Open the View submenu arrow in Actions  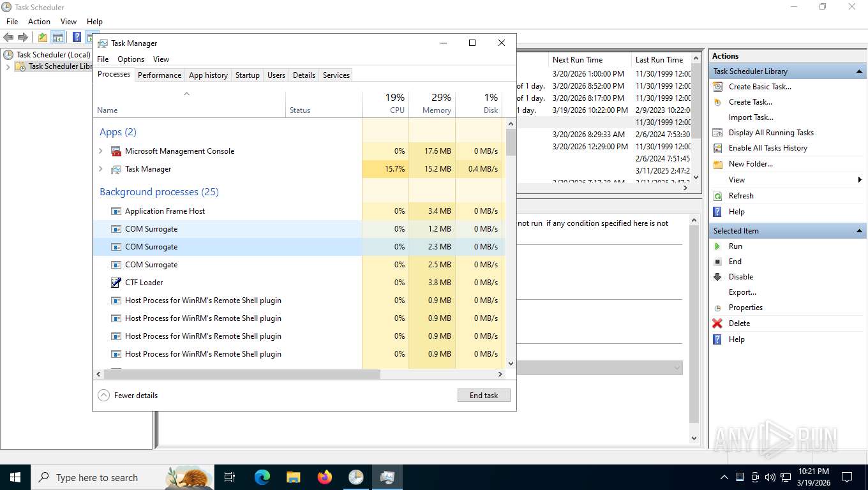[x=860, y=180]
